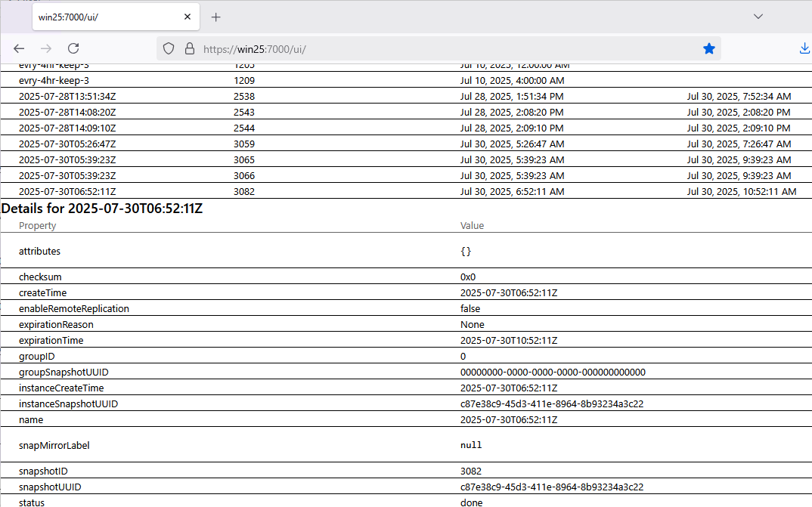Click the groupID property label
Screen dimensions: 812x507
[x=36, y=357]
